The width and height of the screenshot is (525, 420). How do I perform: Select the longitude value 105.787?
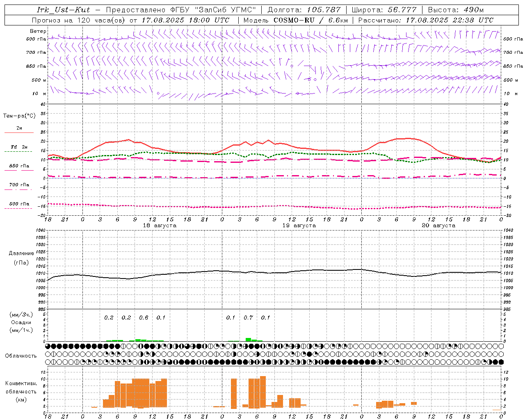point(324,10)
